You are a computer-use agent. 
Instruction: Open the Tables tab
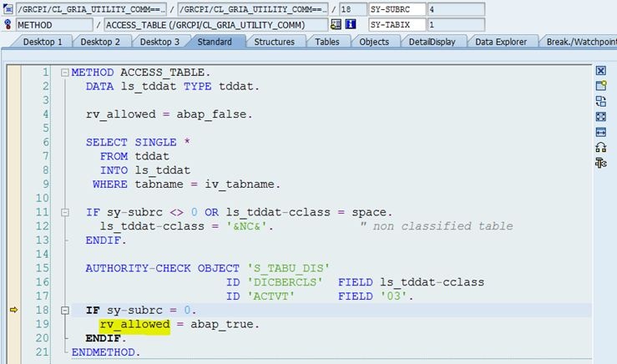click(x=327, y=42)
